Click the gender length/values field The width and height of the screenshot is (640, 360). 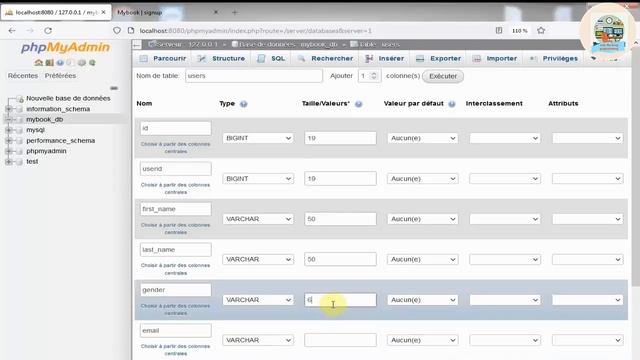point(340,300)
